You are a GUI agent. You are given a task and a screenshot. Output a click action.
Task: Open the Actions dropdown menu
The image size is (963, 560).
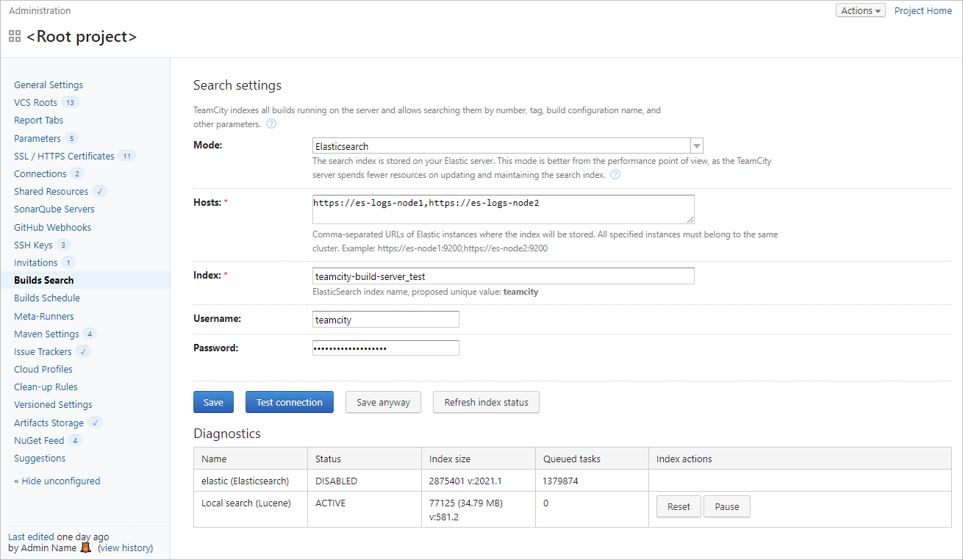coord(860,10)
